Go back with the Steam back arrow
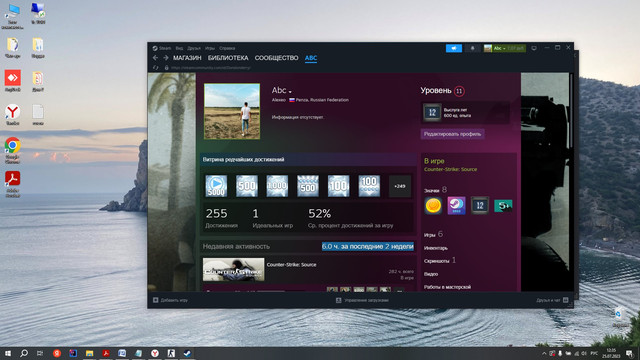 (155, 58)
